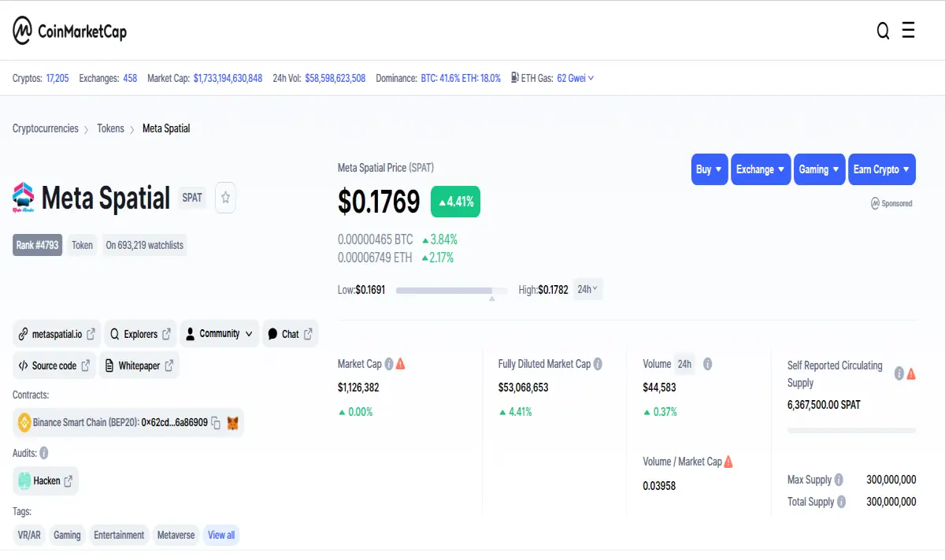Screen dimensions: 945x560
Task: Select the Entertainment tag
Action: pos(119,535)
